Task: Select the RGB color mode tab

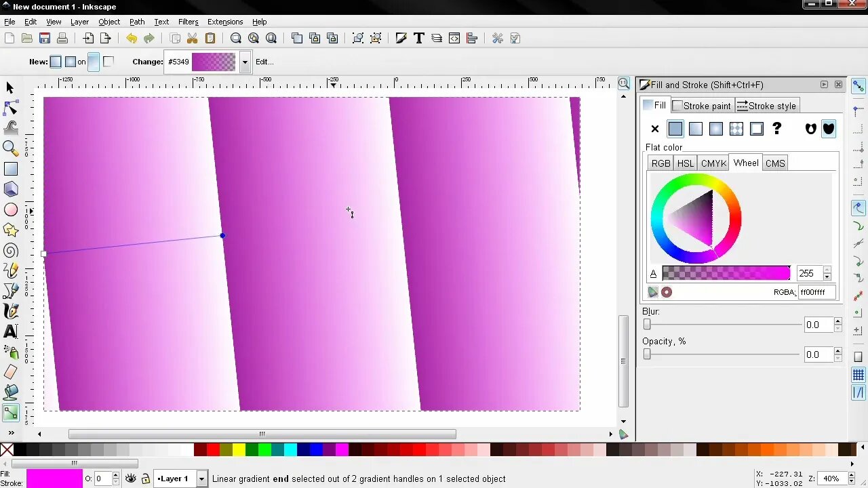Action: click(x=660, y=163)
